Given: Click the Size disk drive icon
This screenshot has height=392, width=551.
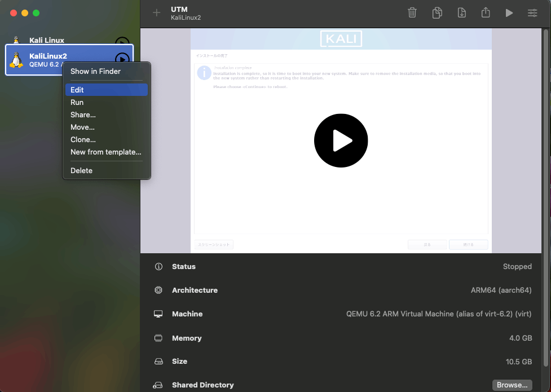Looking at the screenshot, I should (x=158, y=362).
